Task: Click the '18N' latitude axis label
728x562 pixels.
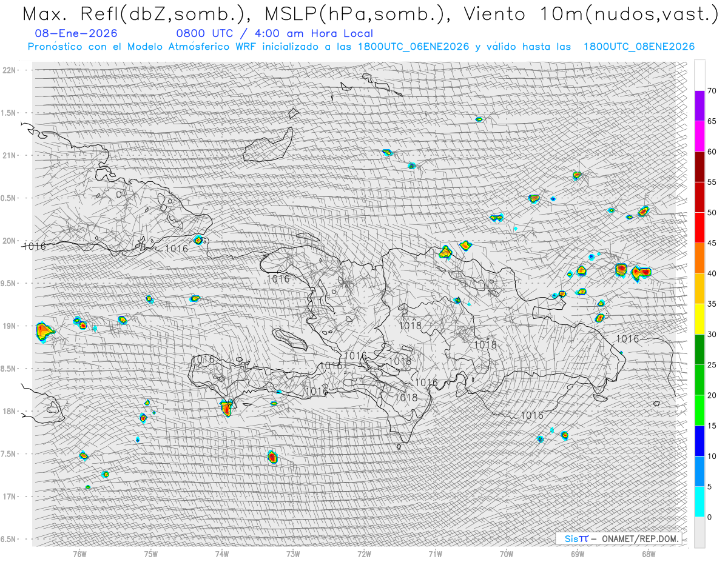Action: coord(10,411)
